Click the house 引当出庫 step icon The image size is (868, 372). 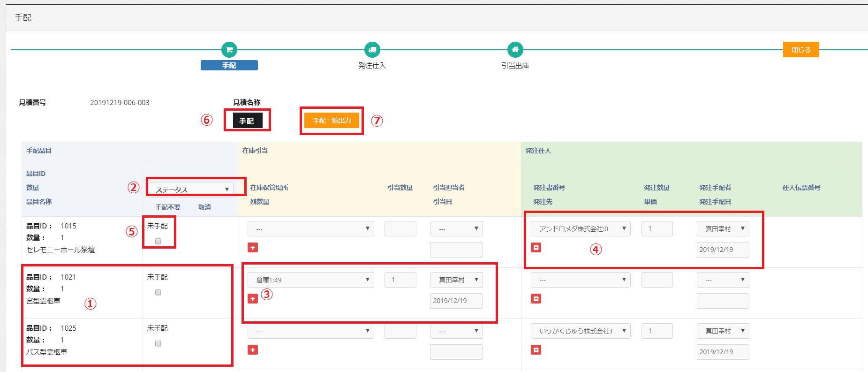(x=515, y=50)
